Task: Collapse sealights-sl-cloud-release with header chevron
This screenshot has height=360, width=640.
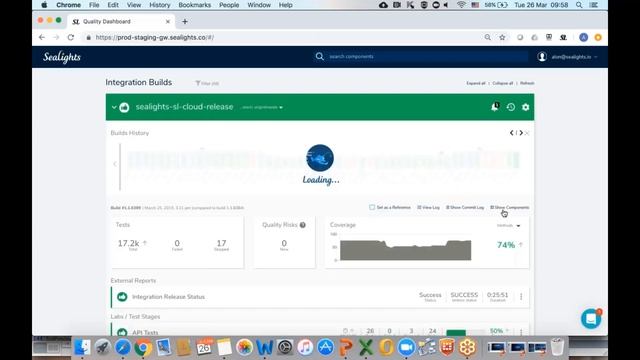Action: coord(114,107)
